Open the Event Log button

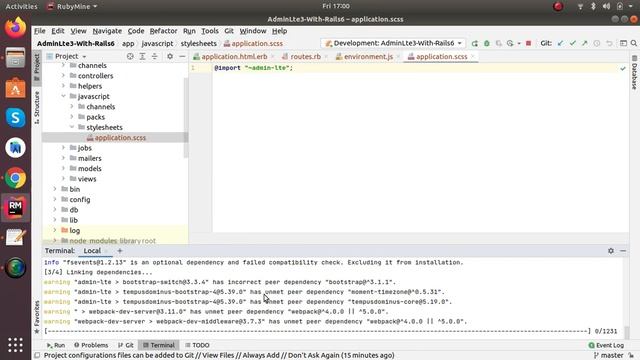click(606, 345)
